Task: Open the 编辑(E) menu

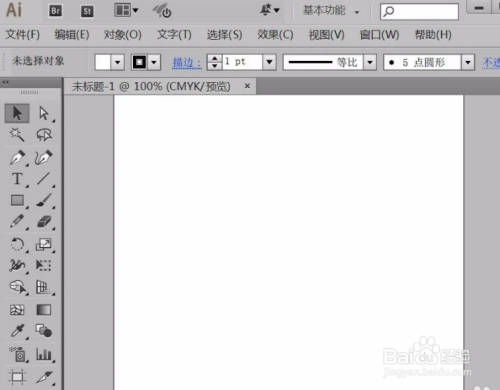Action: [x=72, y=35]
